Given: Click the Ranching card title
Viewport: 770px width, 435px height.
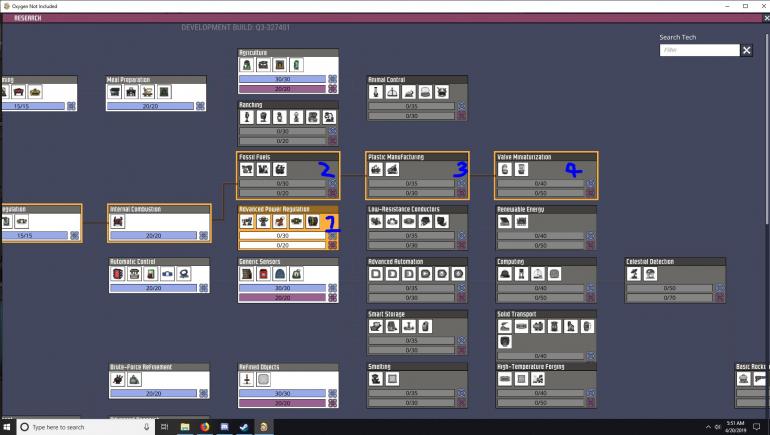Looking at the screenshot, I should pos(250,105).
